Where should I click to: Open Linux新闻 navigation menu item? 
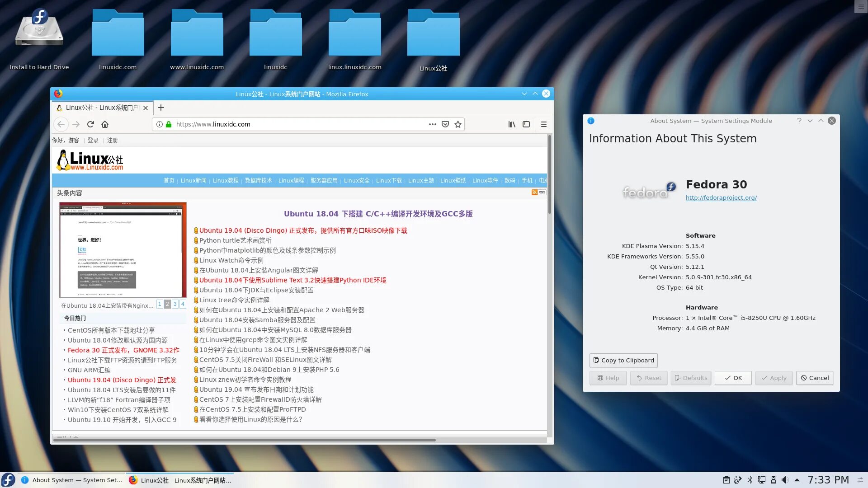coord(193,180)
